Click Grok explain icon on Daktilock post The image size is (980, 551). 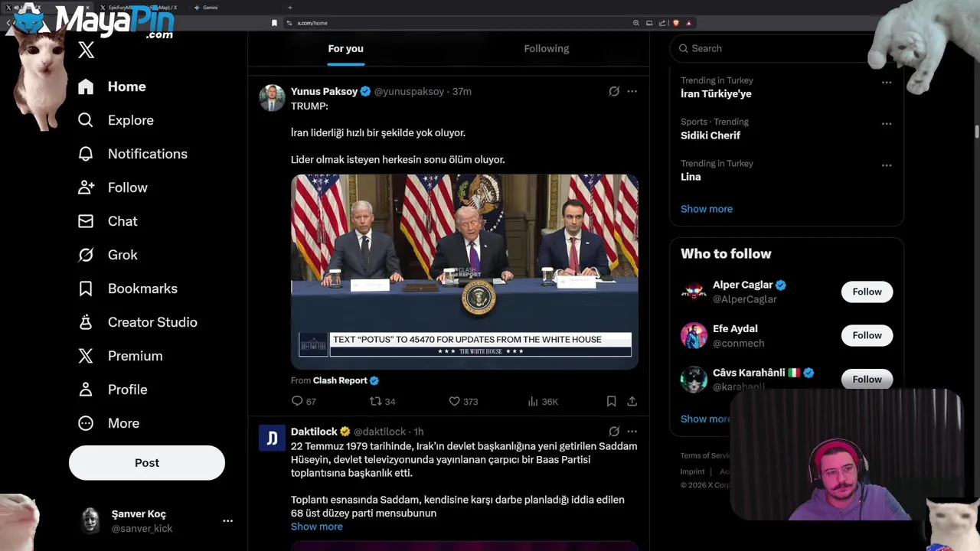pyautogui.click(x=614, y=432)
